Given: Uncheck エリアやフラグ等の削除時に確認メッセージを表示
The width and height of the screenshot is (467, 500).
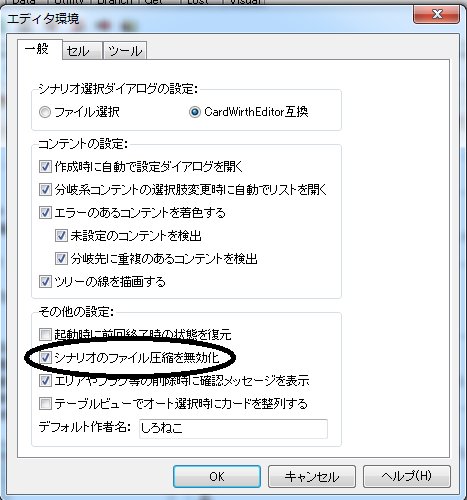Looking at the screenshot, I should click(45, 380).
